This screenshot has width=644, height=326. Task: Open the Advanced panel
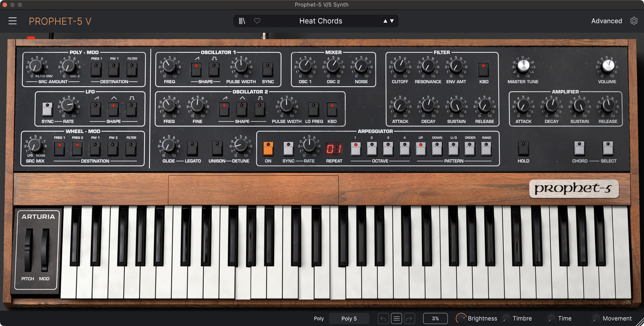pyautogui.click(x=606, y=21)
